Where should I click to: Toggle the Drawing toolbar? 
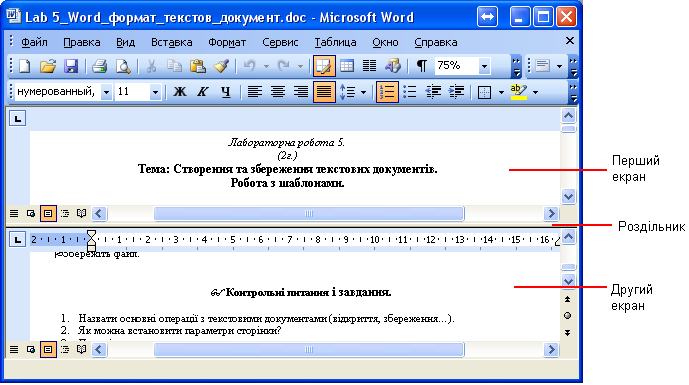[x=393, y=66]
